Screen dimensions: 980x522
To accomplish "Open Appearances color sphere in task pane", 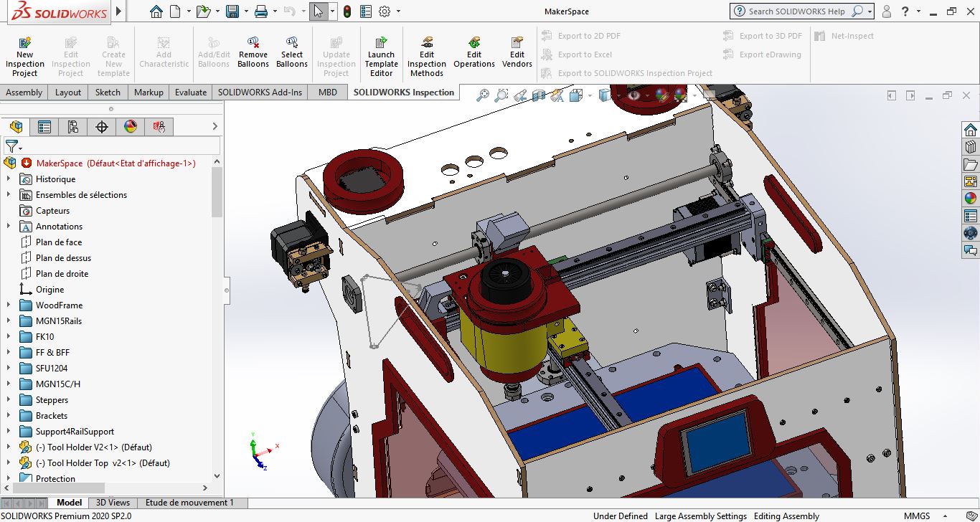I will click(971, 199).
